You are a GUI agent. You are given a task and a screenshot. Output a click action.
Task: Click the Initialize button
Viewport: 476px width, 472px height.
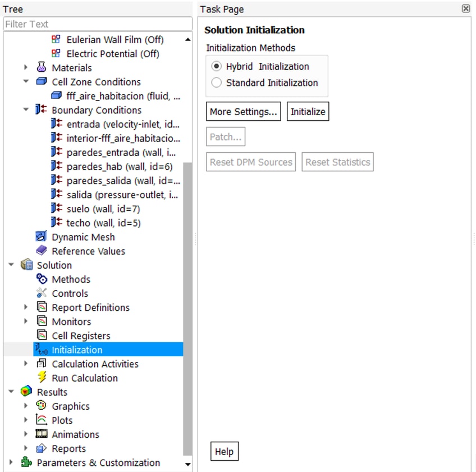308,111
